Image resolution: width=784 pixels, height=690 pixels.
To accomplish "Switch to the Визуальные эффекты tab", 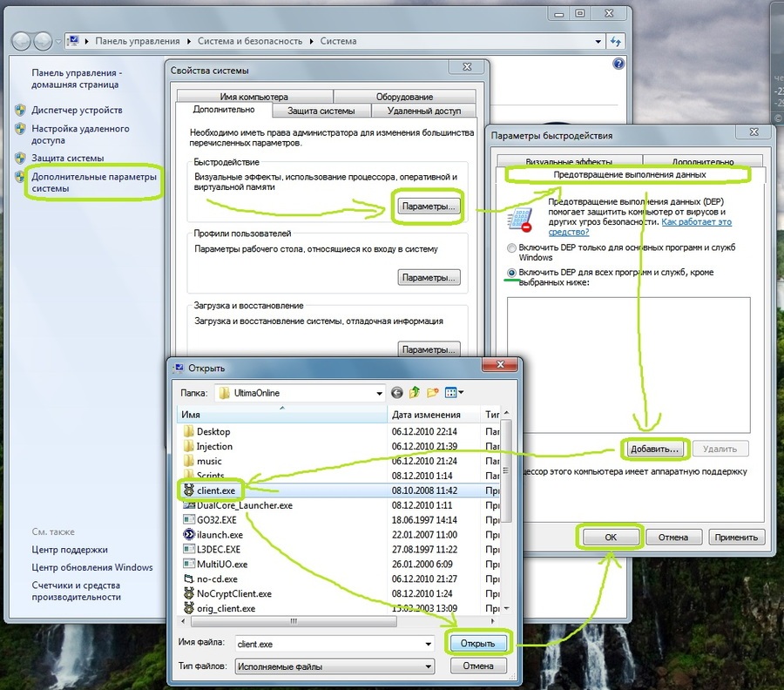I will click(x=568, y=162).
